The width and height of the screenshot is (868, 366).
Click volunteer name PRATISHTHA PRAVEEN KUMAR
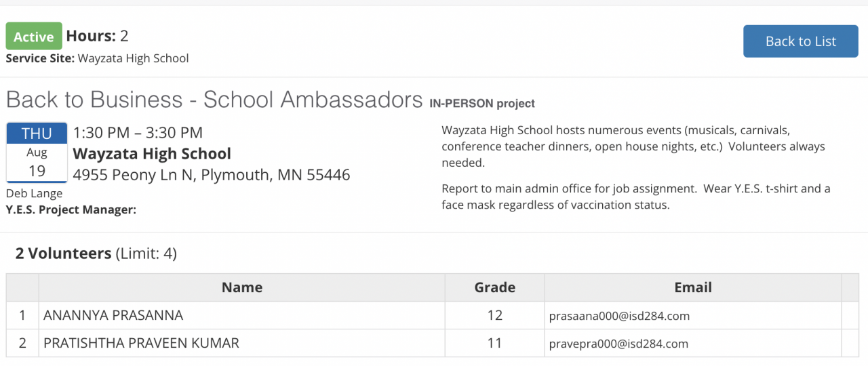point(141,343)
